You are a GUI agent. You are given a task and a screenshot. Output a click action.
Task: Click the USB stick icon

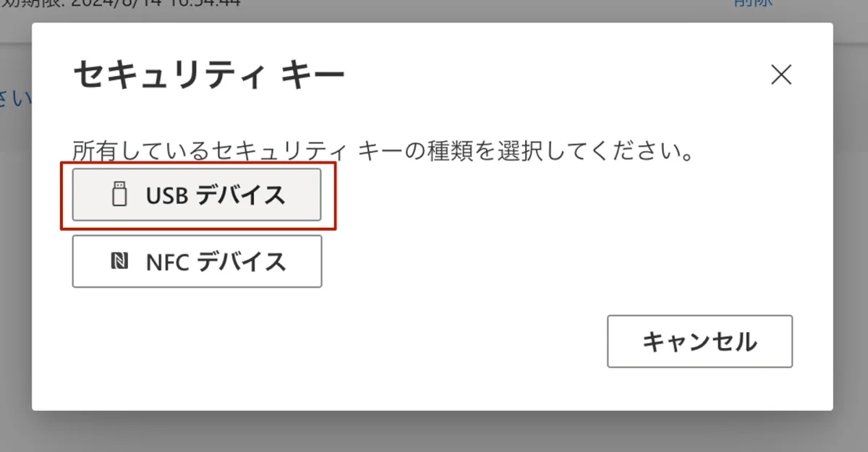(x=120, y=195)
